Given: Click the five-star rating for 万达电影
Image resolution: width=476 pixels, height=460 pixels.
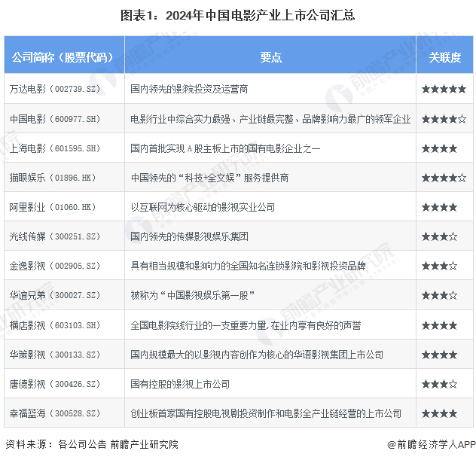Looking at the screenshot, I should 444,89.
